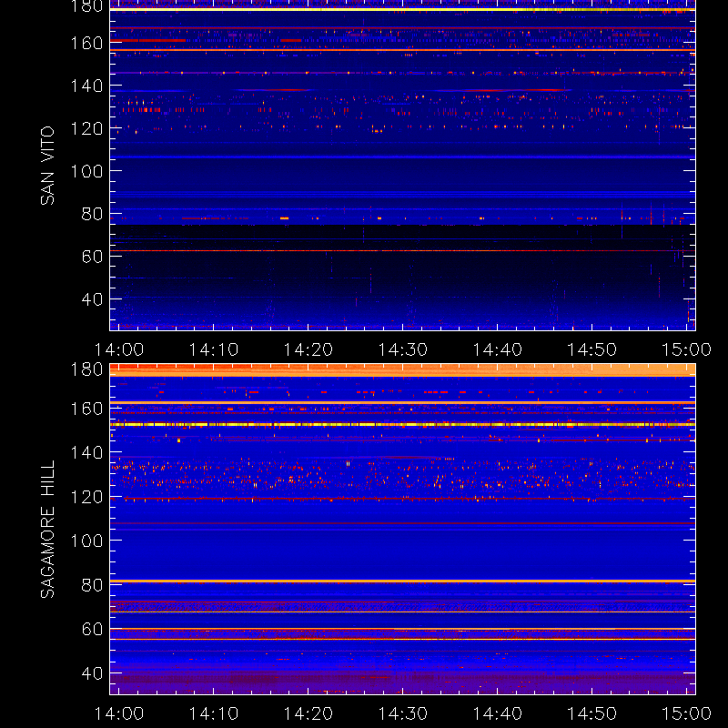Screen dimensions: 728x728
Task: Click 14:30 under the San Vito plot
Action: 402,349
